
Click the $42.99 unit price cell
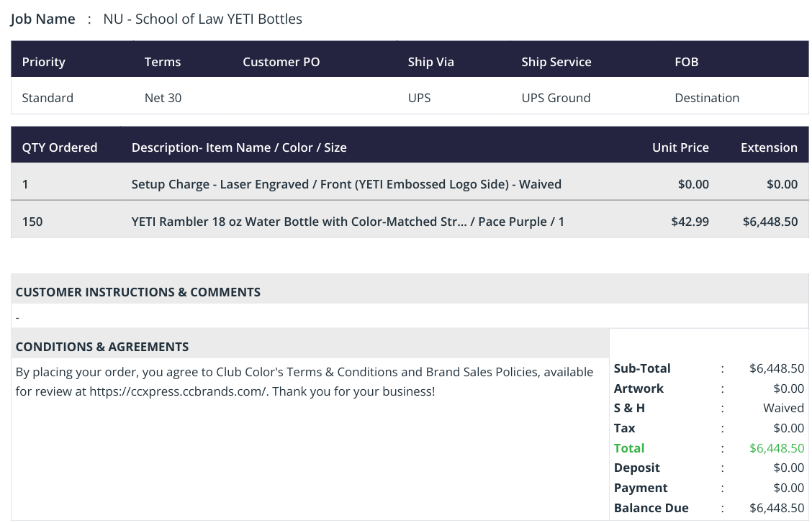click(690, 222)
